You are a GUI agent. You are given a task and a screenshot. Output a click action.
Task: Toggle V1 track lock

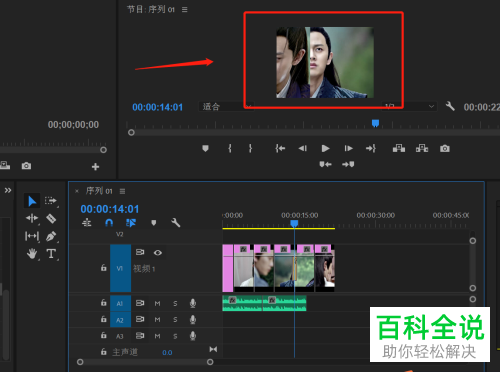[x=104, y=268]
